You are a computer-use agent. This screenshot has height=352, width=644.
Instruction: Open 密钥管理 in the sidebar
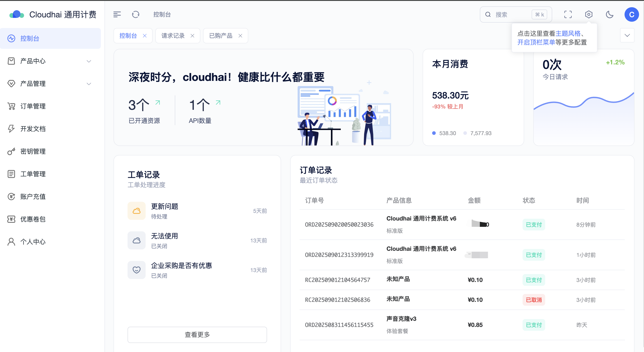pyautogui.click(x=50, y=151)
